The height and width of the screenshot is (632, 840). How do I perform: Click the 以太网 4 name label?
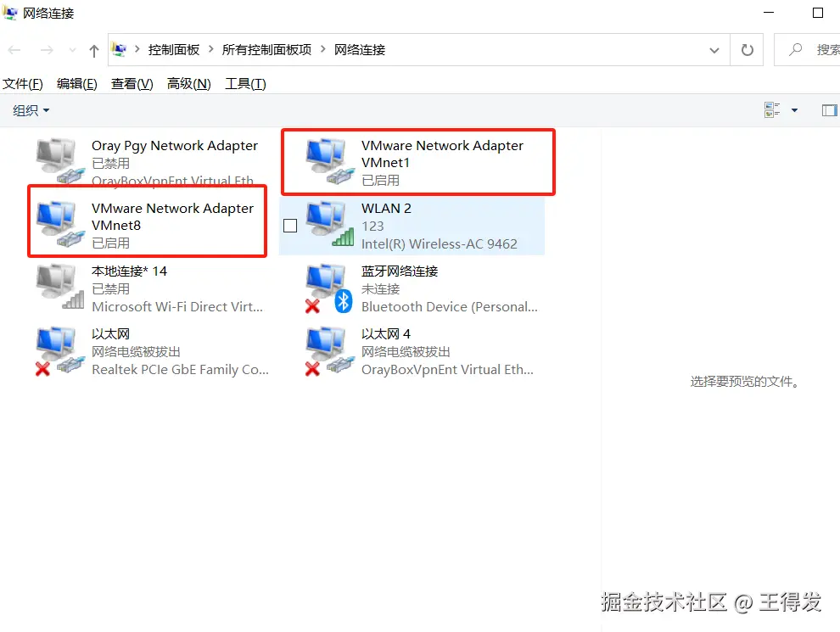386,334
